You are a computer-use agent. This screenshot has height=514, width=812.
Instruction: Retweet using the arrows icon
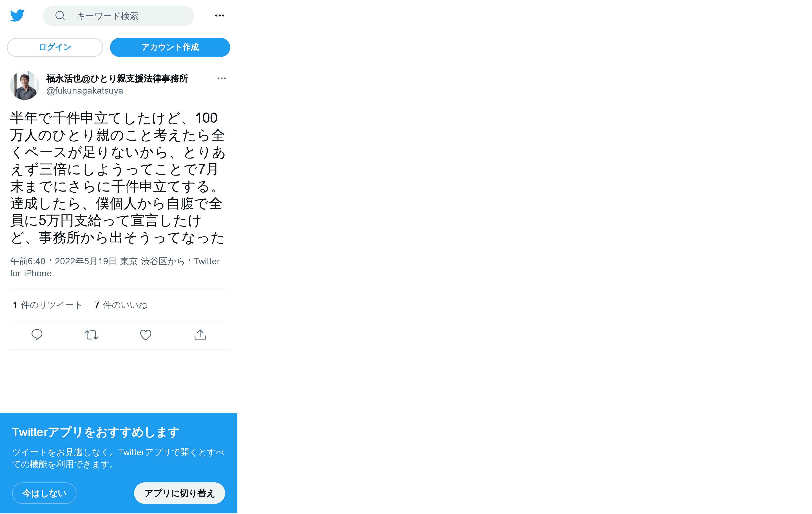tap(91, 335)
